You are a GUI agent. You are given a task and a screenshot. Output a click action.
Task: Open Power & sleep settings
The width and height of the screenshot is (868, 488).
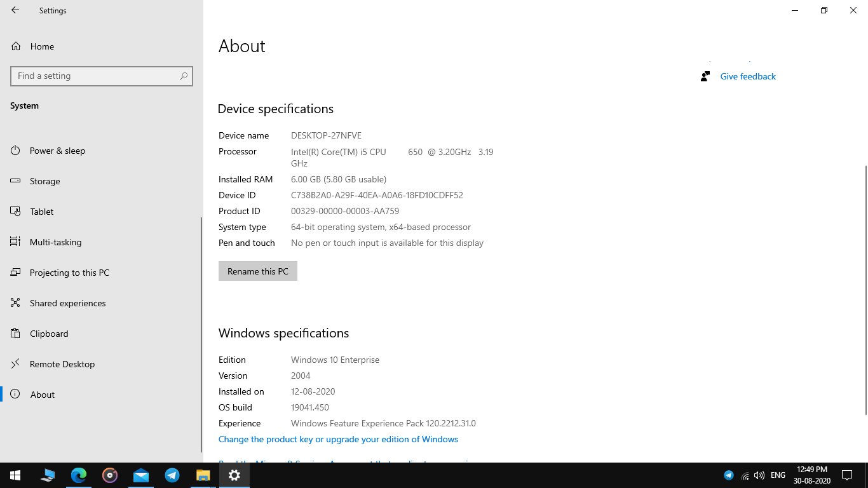(x=102, y=151)
